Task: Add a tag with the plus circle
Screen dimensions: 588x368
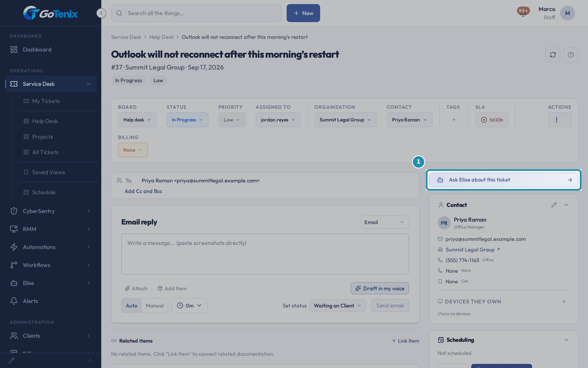Action: click(454, 120)
